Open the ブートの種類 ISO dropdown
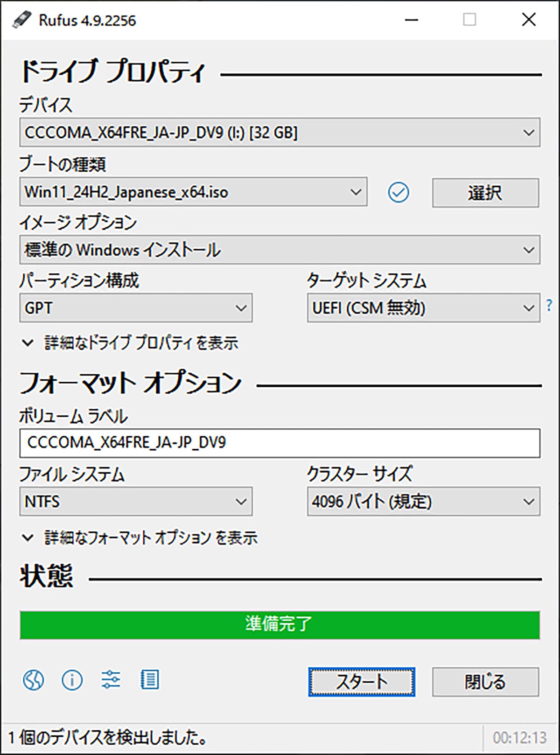Viewport: 560px width, 755px height. coord(193,192)
